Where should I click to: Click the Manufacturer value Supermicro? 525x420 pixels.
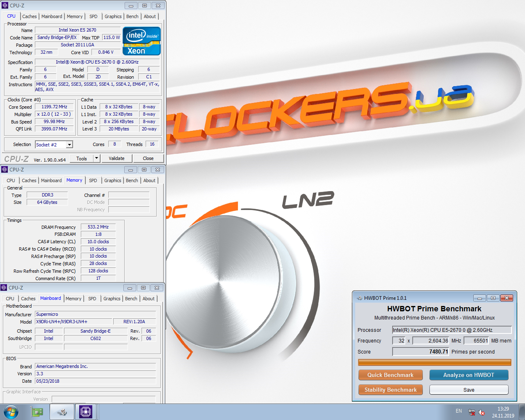pos(95,314)
